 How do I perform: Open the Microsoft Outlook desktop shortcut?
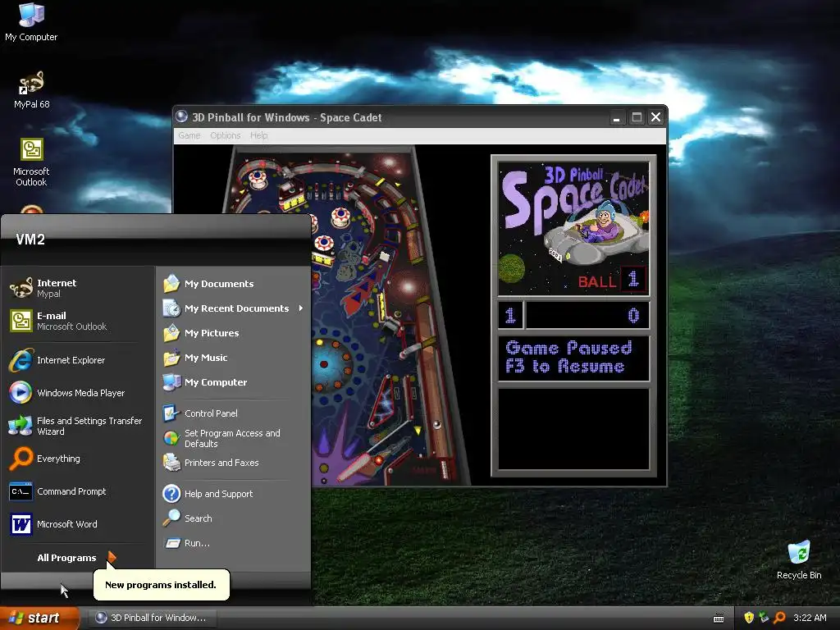point(31,162)
